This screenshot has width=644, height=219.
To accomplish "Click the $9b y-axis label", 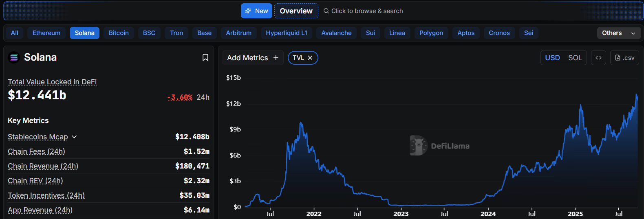I will [235, 129].
